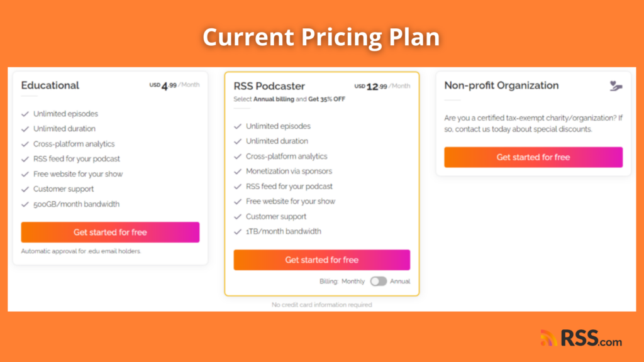The image size is (644, 362).
Task: Click the RSS.com logo icon
Action: pyautogui.click(x=548, y=337)
